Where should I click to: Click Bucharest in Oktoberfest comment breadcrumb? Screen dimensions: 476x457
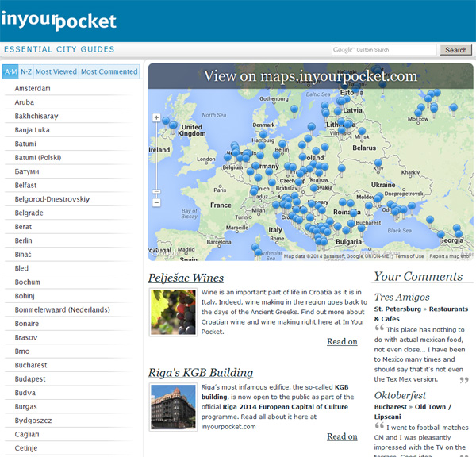390,407
